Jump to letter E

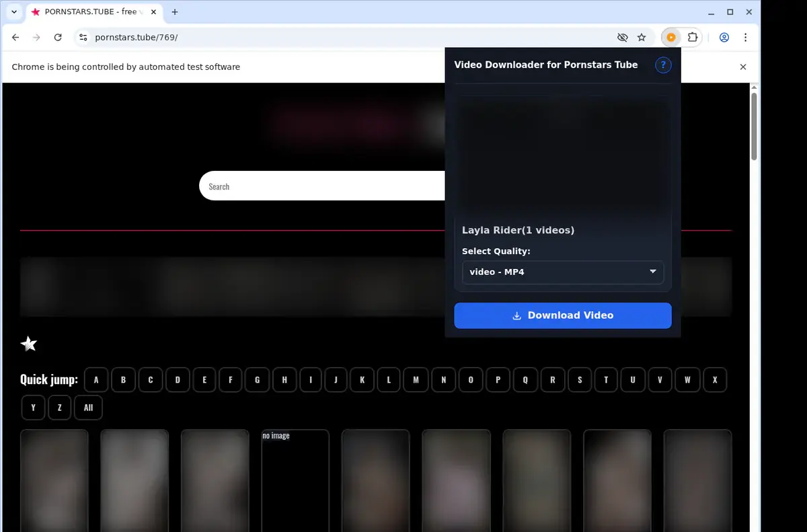204,380
